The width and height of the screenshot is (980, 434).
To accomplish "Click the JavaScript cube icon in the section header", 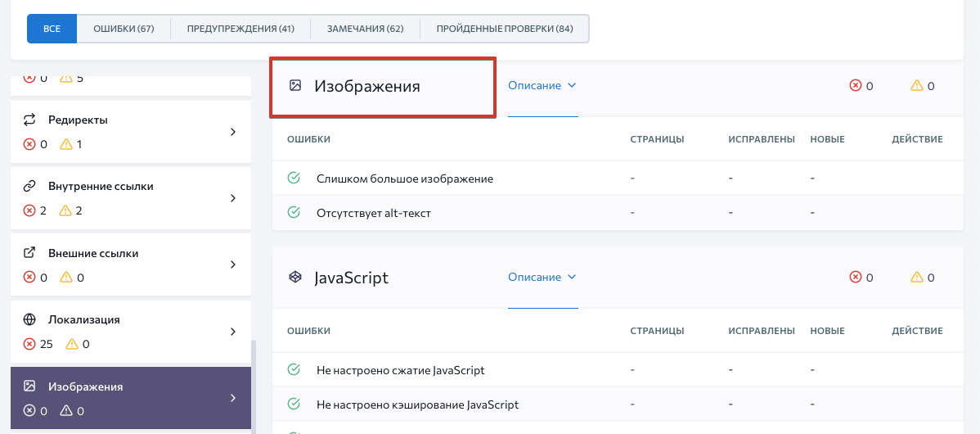I will 295,278.
